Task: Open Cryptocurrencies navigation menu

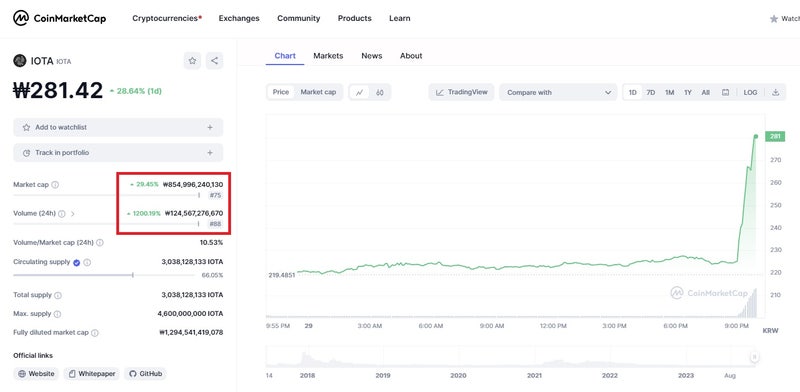Action: 167,18
